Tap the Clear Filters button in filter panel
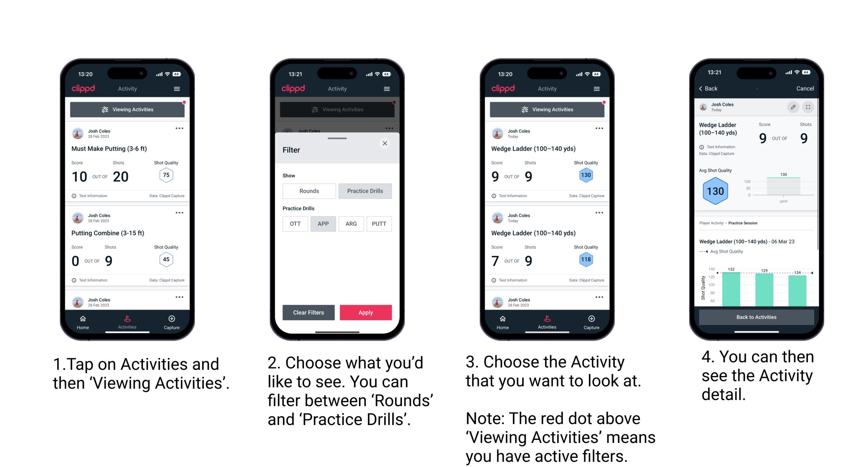Viewport: 868px width, 467px height. click(309, 312)
